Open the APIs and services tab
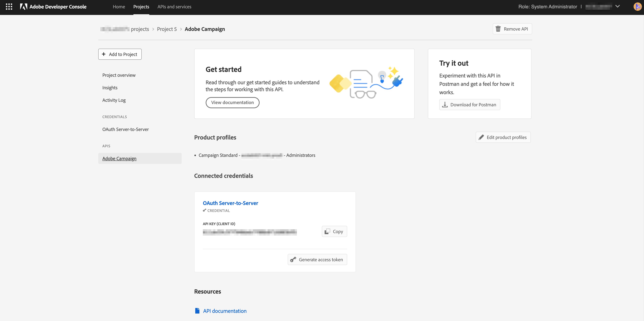The image size is (644, 321). [x=174, y=7]
